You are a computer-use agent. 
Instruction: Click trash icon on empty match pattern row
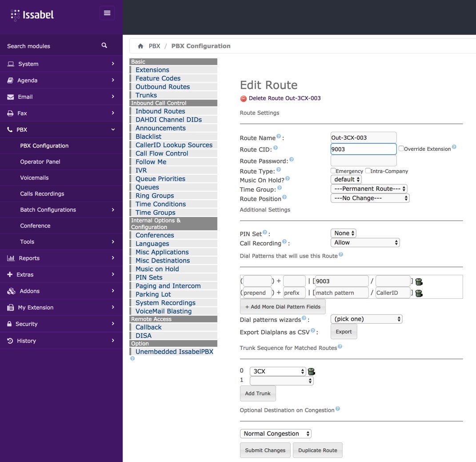point(419,293)
